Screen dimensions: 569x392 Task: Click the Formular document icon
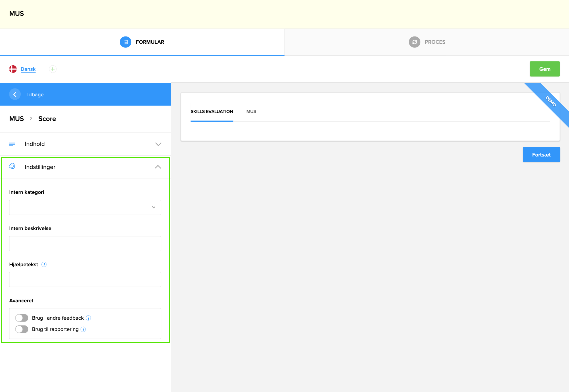click(x=125, y=42)
